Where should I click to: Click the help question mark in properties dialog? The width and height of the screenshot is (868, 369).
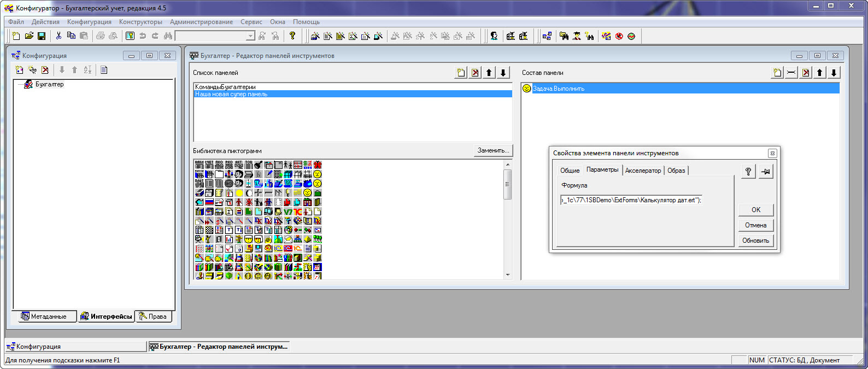pyautogui.click(x=748, y=172)
